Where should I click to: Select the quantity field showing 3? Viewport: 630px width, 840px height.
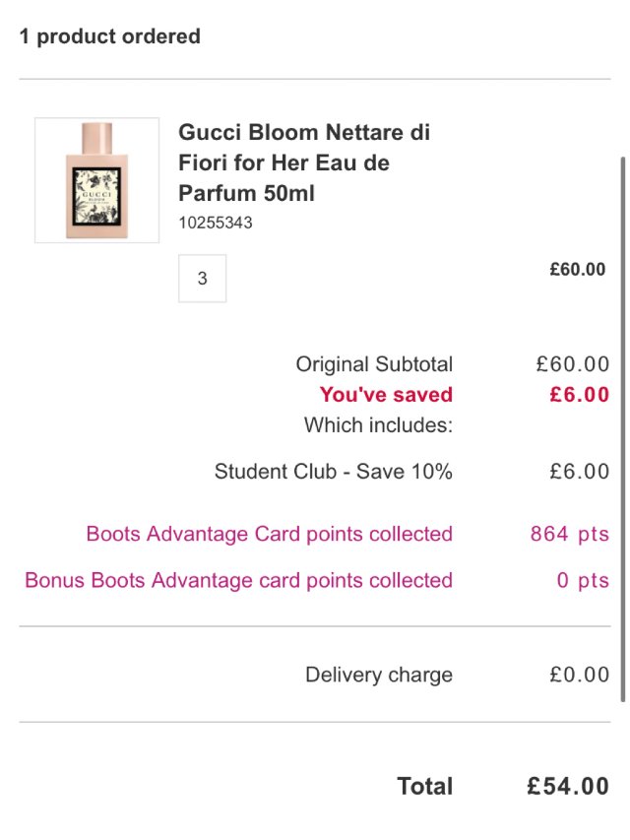click(202, 278)
